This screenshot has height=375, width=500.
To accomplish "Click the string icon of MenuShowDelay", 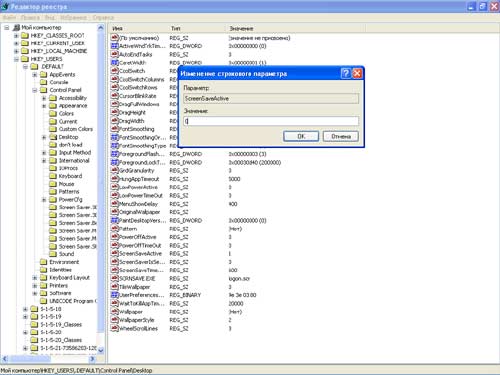I will click(x=115, y=204).
